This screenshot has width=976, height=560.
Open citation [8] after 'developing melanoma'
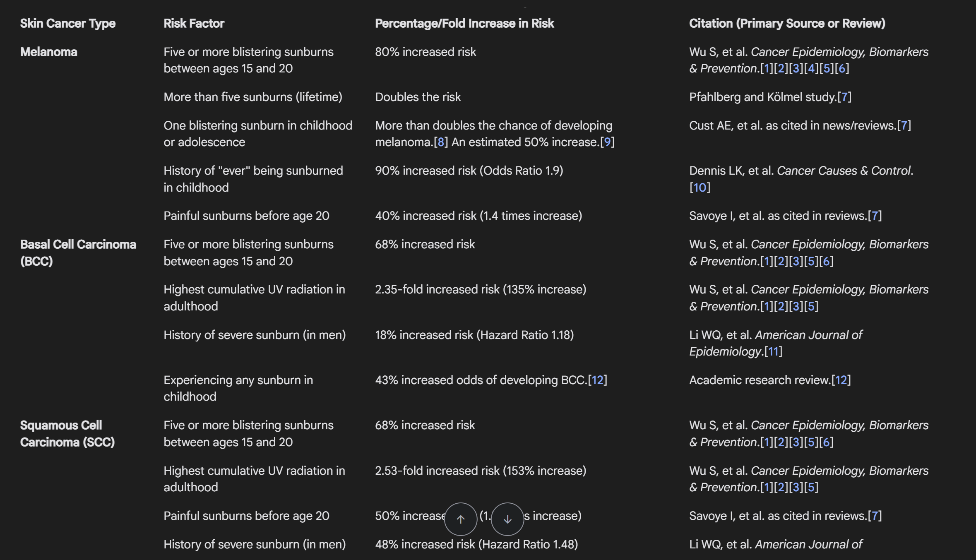click(x=441, y=142)
